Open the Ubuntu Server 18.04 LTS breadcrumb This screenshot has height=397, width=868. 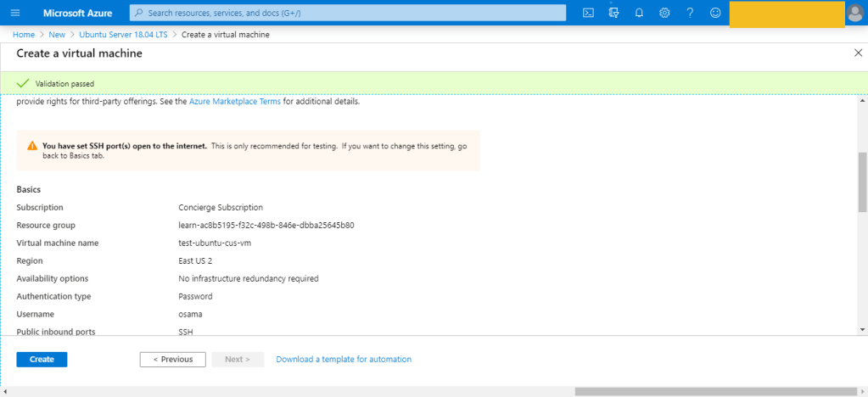tap(123, 35)
